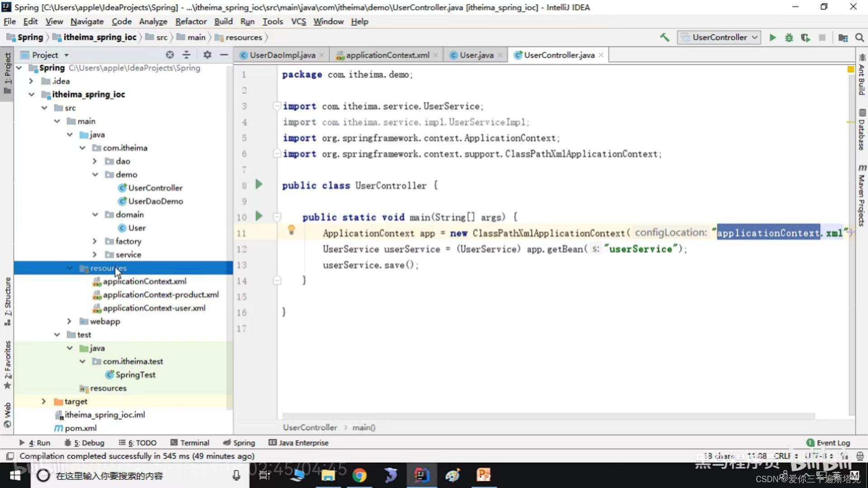
Task: Open the Run tool window button
Action: 35,443
